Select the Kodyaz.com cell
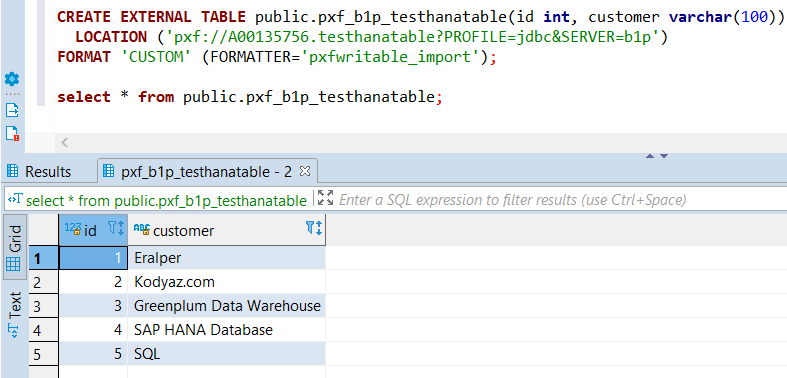Image resolution: width=787 pixels, height=378 pixels. (x=226, y=282)
